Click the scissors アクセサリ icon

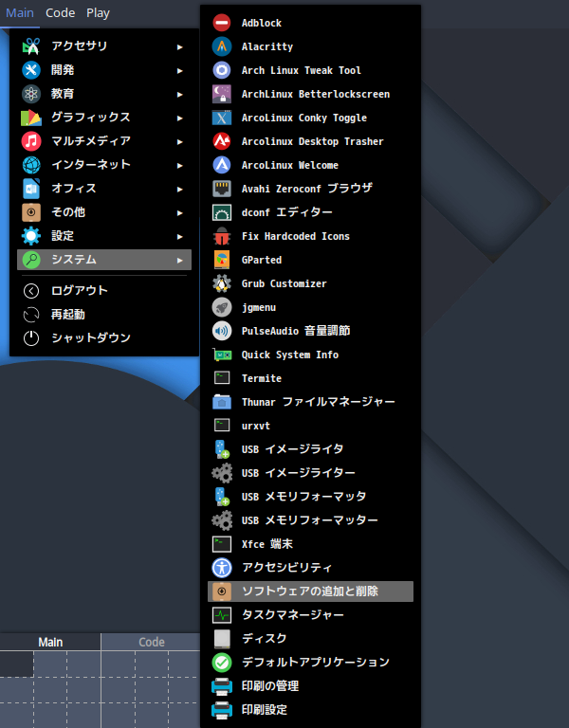point(31,46)
